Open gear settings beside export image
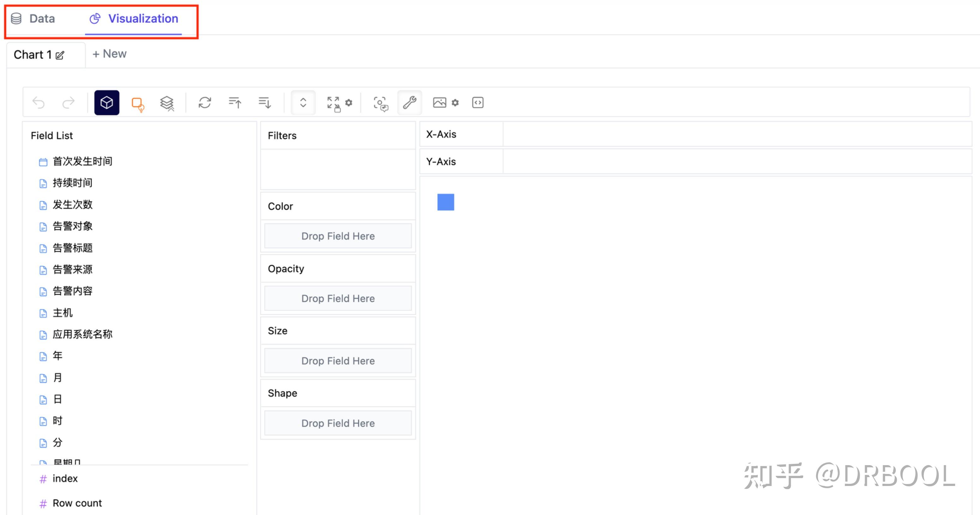The width and height of the screenshot is (980, 515). (x=455, y=103)
